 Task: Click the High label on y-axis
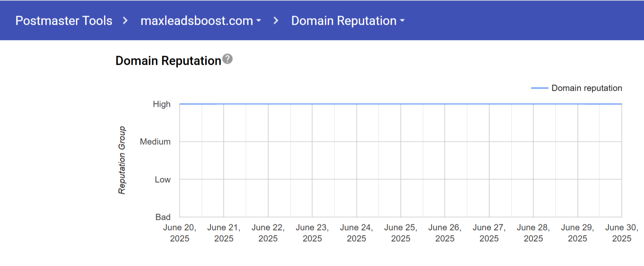coord(162,104)
